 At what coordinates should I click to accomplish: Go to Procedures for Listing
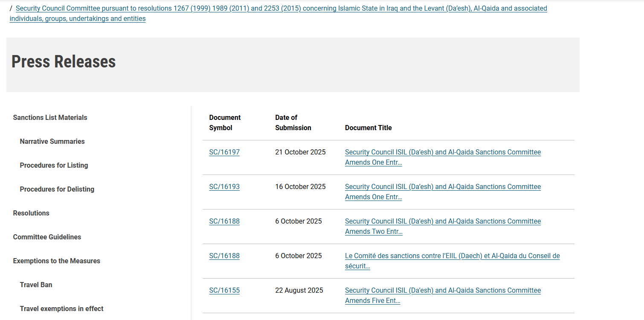(54, 166)
